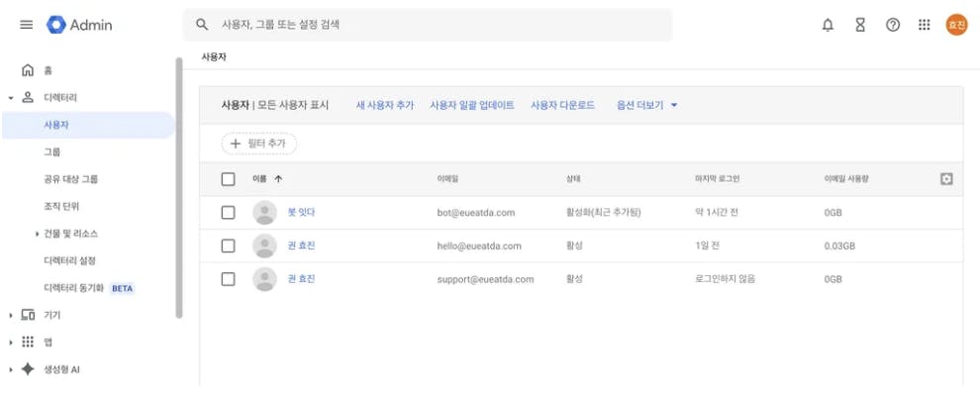This screenshot has width=980, height=398.
Task: Open 조직 단위 in sidebar
Action: coord(61,206)
